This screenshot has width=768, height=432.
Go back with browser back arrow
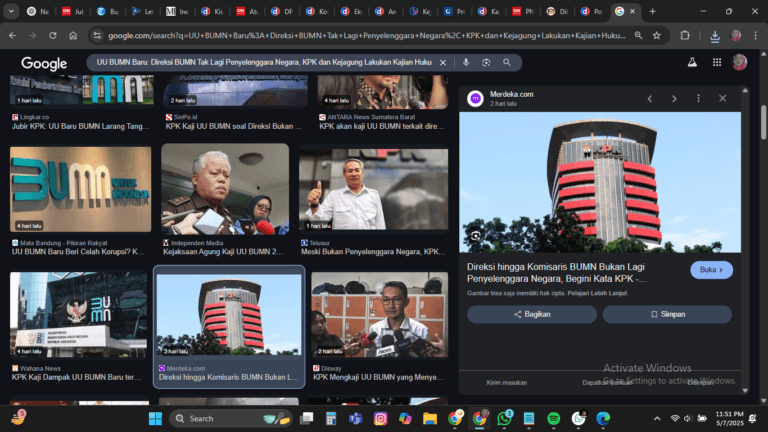pyautogui.click(x=12, y=35)
